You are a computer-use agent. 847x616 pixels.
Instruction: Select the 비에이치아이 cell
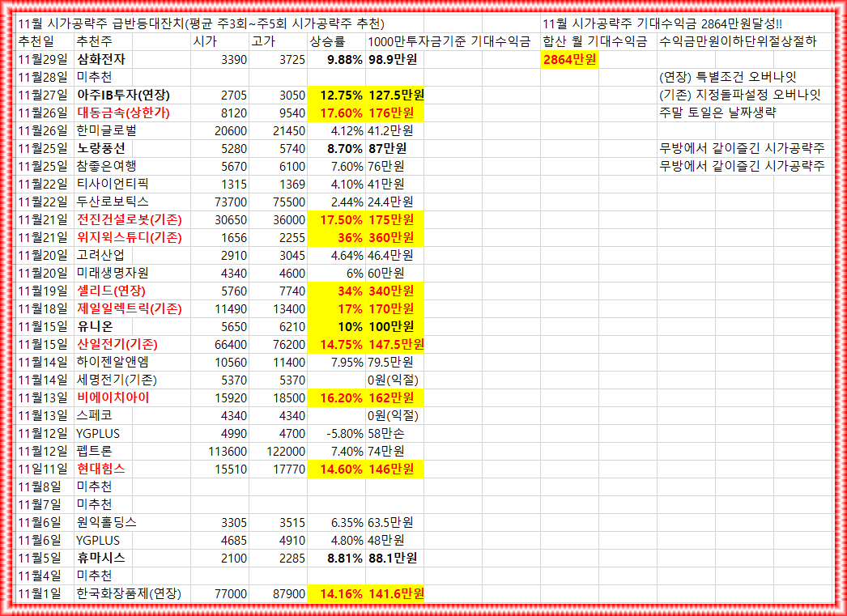[132, 398]
